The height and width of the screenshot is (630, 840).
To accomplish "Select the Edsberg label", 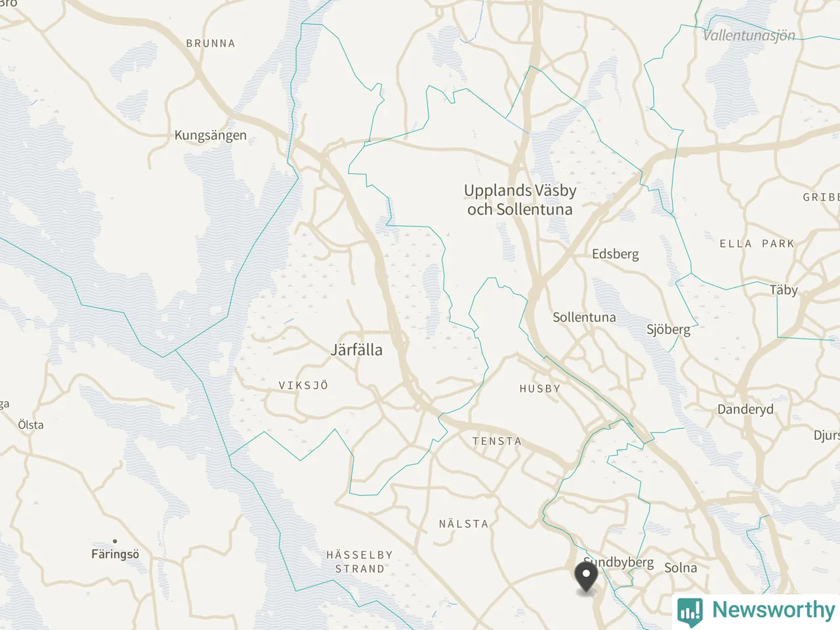I will coord(615,254).
